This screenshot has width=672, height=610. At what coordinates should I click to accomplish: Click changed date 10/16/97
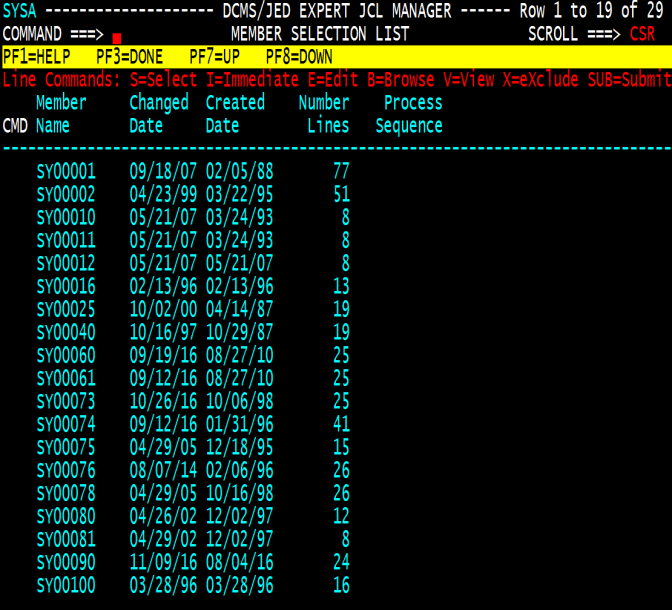[163, 333]
